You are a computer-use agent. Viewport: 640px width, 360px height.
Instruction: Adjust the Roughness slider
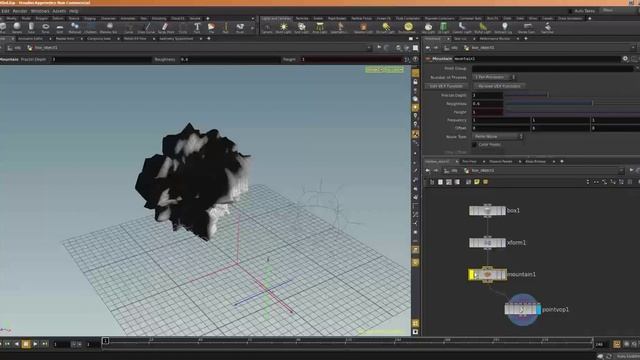(x=571, y=104)
